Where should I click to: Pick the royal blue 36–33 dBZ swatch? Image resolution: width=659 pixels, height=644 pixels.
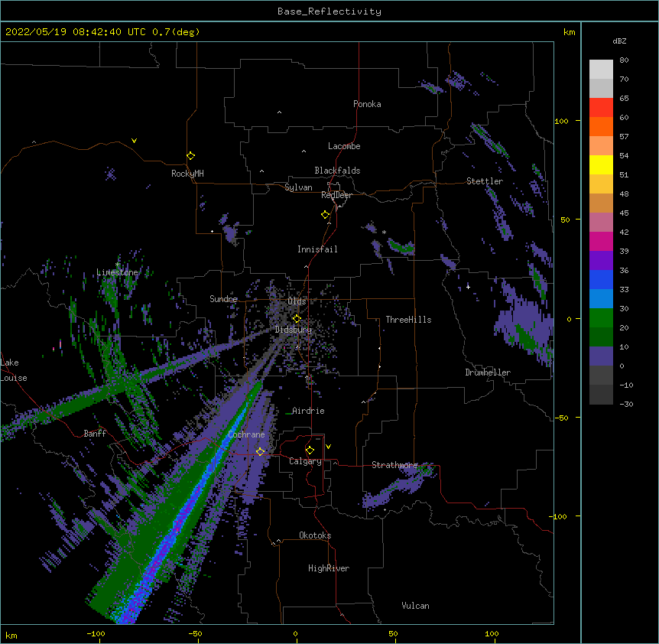click(601, 279)
